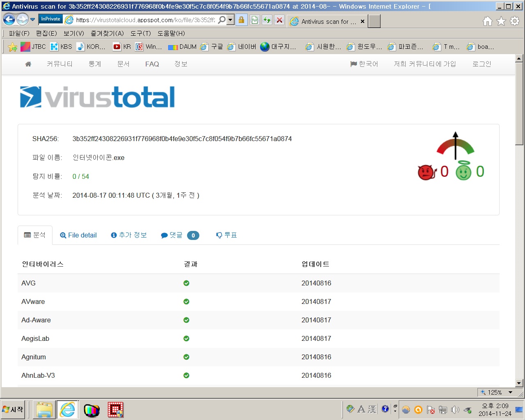Vote malicious with the red devil icon
This screenshot has width=525, height=420.
pos(427,172)
